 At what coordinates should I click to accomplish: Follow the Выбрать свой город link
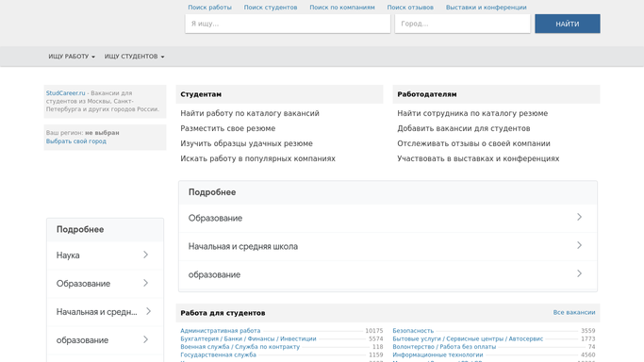click(x=76, y=141)
